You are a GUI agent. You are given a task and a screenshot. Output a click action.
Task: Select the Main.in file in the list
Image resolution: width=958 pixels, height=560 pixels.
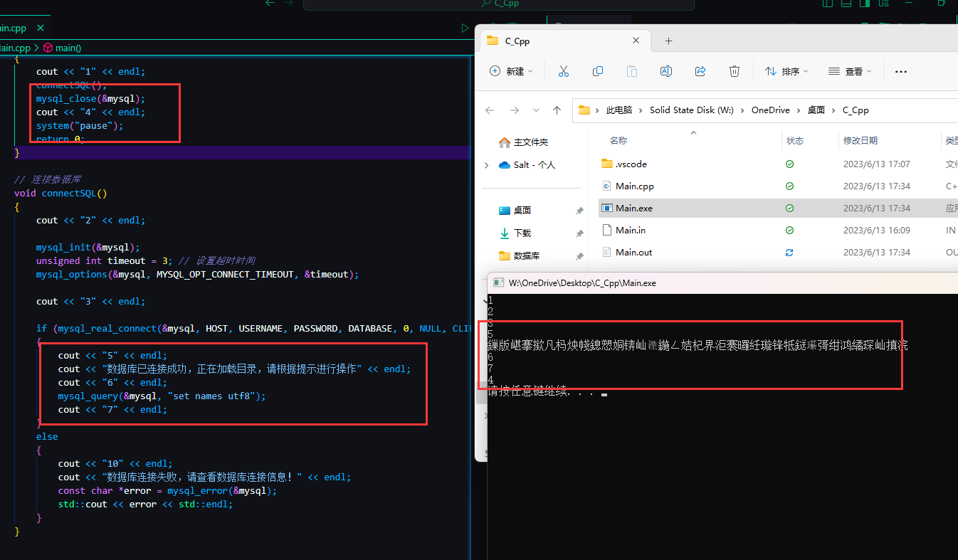tap(633, 230)
